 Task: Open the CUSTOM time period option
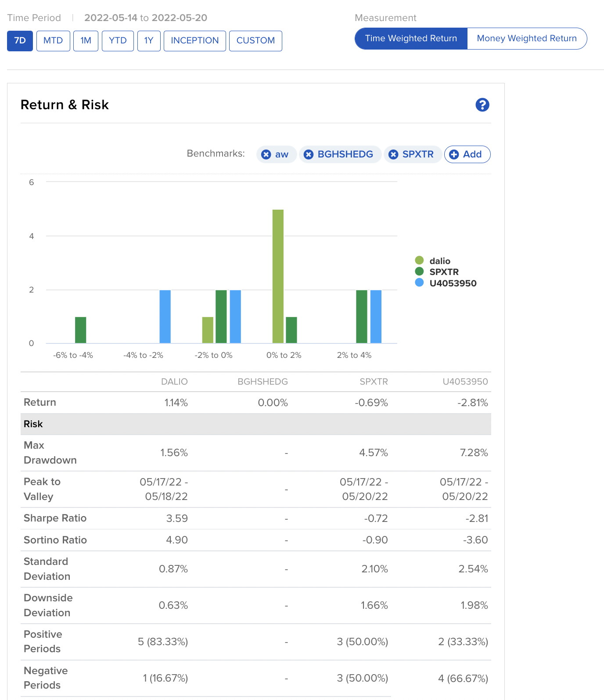tap(255, 41)
